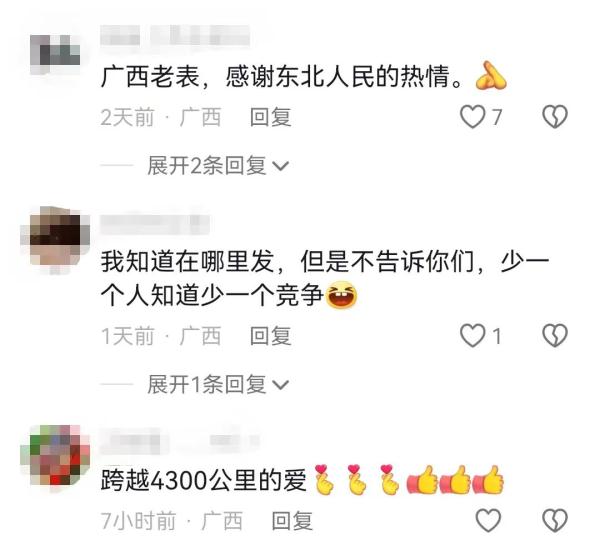This screenshot has width=600, height=550.
Task: Like the 广西老表 comment with 7 likes
Action: (x=472, y=116)
